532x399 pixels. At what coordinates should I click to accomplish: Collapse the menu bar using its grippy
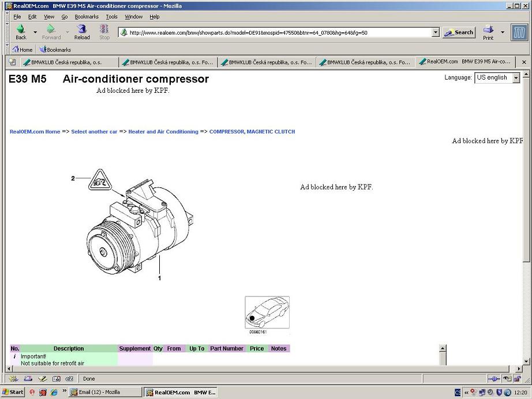point(8,17)
